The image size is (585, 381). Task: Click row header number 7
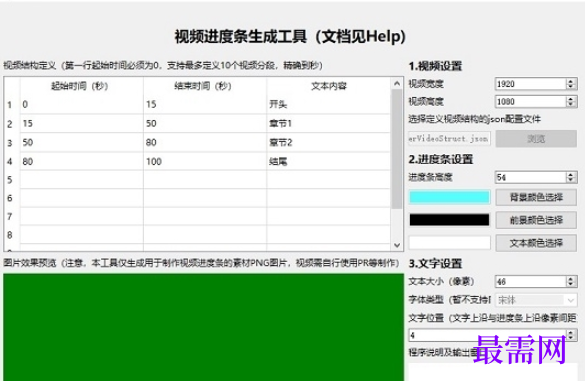10,216
